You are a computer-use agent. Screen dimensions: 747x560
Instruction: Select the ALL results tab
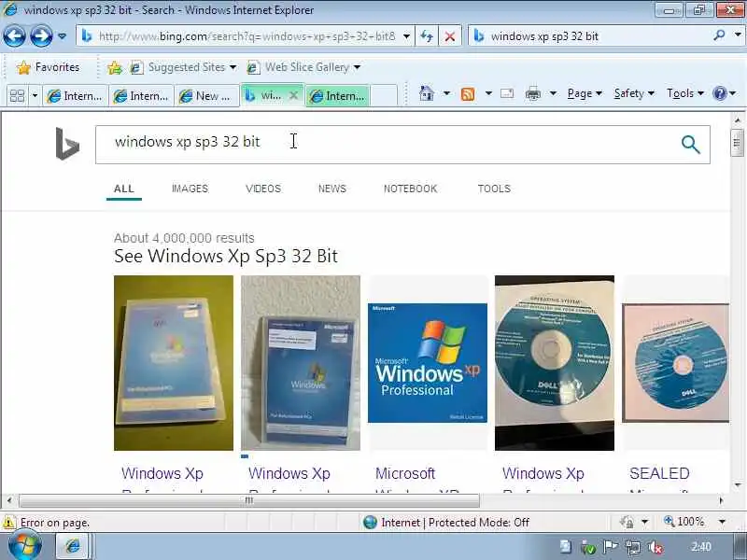click(x=124, y=189)
